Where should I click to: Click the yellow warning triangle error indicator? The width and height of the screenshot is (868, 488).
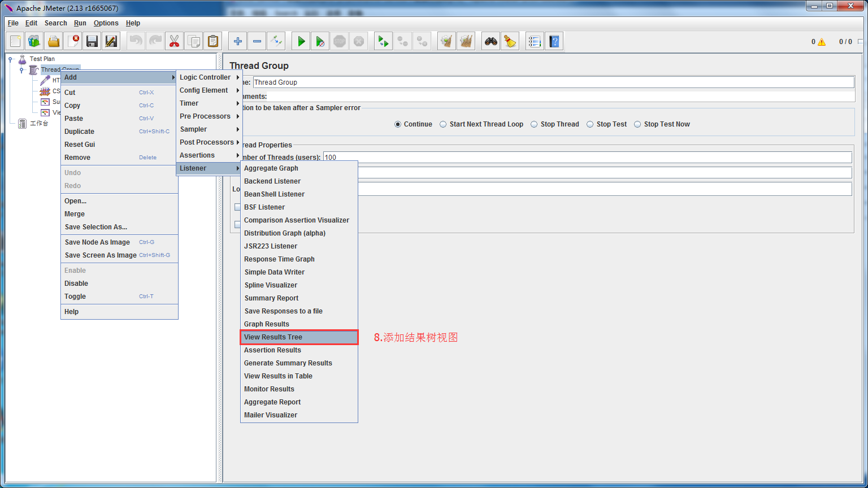click(822, 42)
